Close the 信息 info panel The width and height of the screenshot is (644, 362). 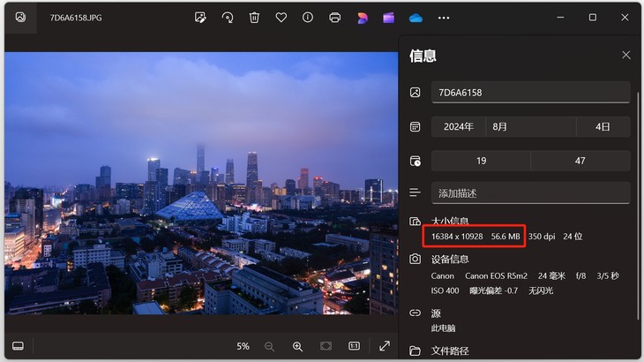[626, 55]
